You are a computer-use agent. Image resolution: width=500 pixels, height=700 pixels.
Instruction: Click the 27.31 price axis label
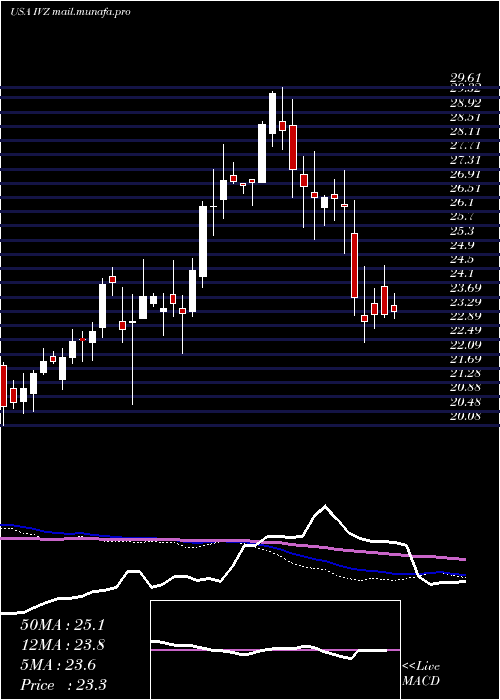pyautogui.click(x=465, y=160)
